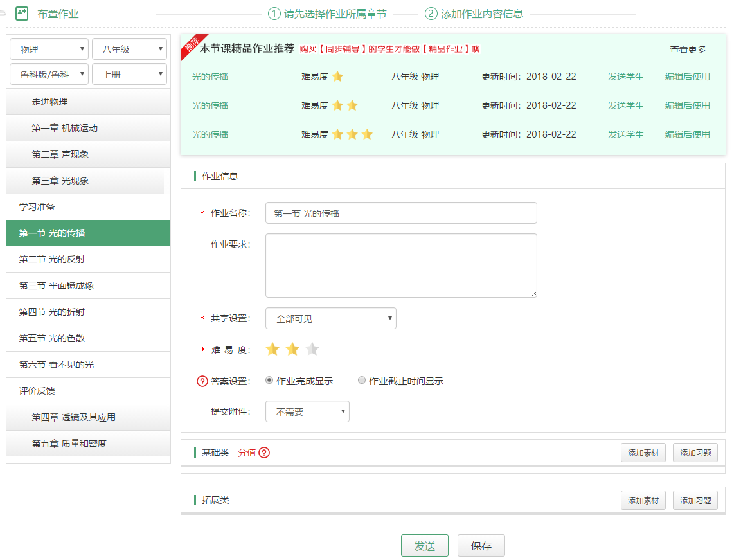This screenshot has width=732, height=560.
Task: Click 发送学生 for three-star homework
Action: [x=625, y=134]
